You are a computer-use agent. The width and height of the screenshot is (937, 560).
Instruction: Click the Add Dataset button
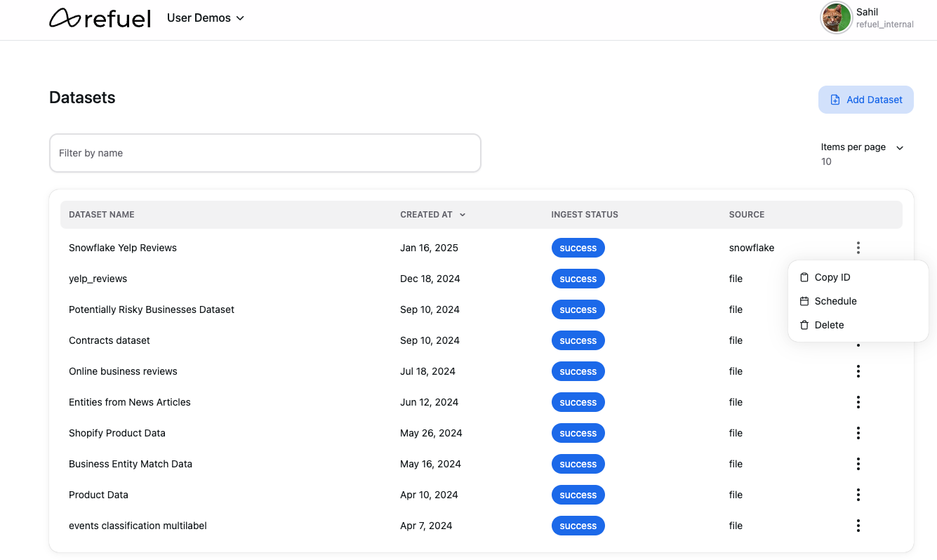(865, 100)
